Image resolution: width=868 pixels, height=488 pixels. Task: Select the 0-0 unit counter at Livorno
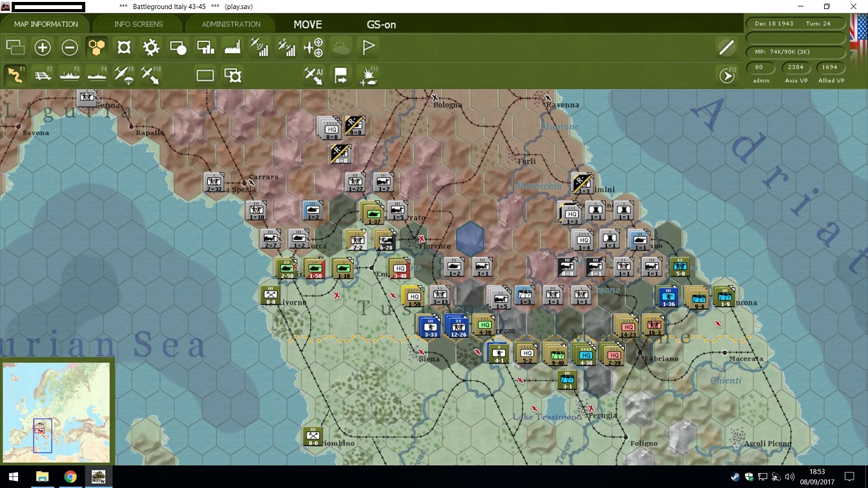pyautogui.click(x=271, y=296)
